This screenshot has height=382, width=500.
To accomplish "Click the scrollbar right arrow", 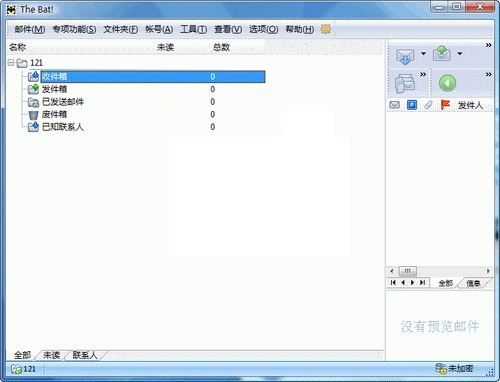I will 488,271.
